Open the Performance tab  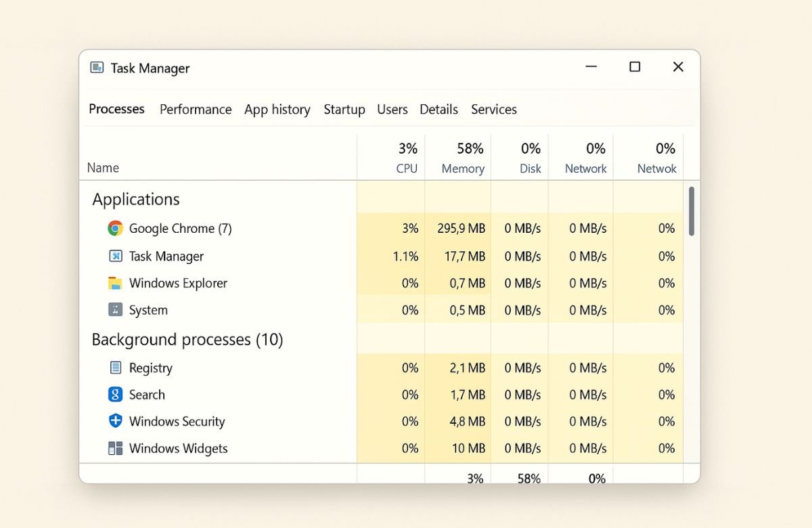pyautogui.click(x=196, y=110)
